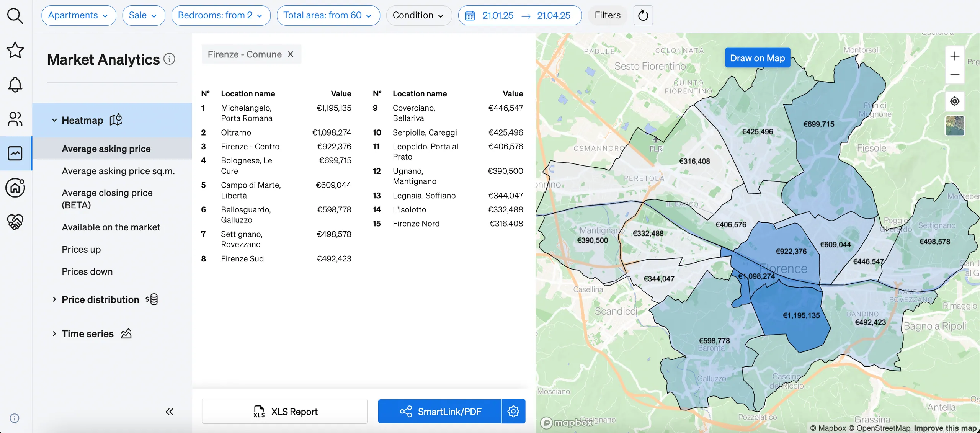Click the SmartLink/PDF share button
This screenshot has height=433, width=980.
(x=439, y=411)
